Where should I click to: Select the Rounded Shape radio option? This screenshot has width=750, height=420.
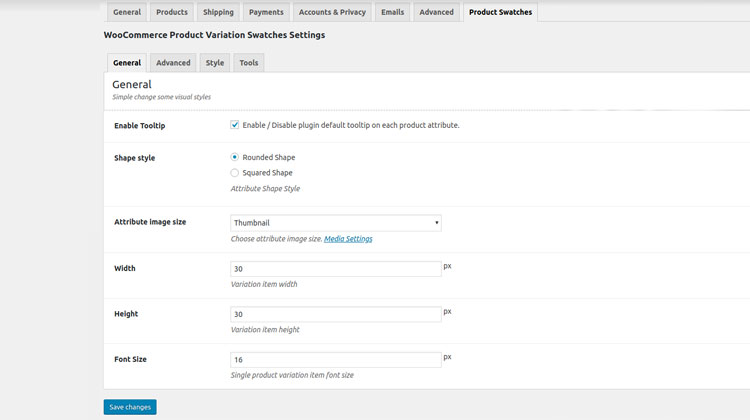(x=235, y=157)
